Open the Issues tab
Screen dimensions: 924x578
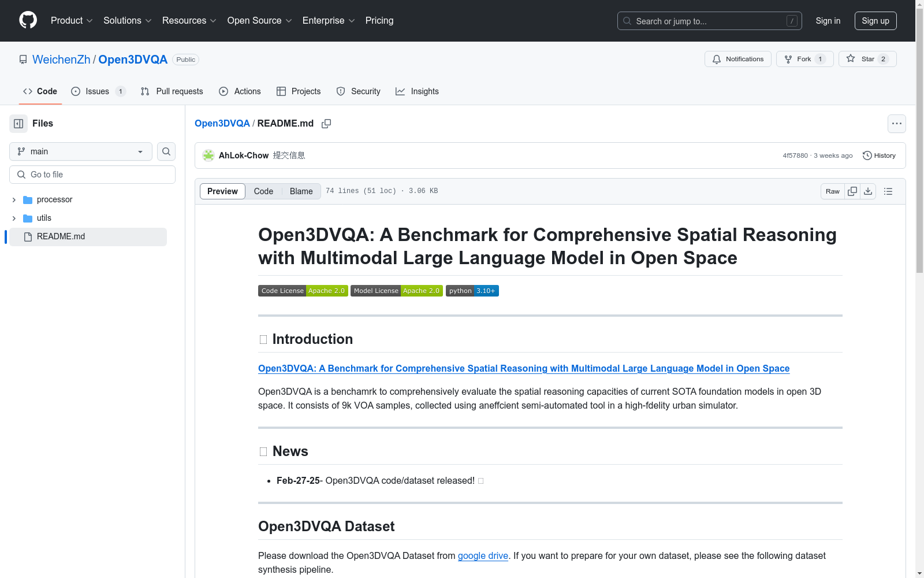98,91
